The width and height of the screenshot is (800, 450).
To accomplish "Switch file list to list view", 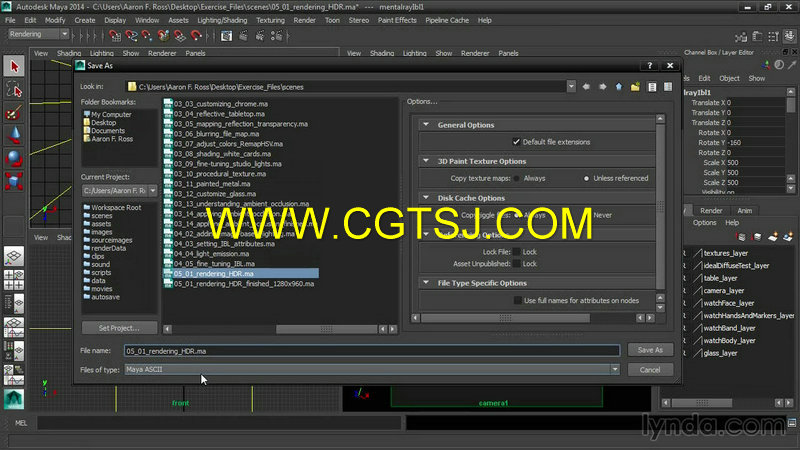I will coord(652,87).
